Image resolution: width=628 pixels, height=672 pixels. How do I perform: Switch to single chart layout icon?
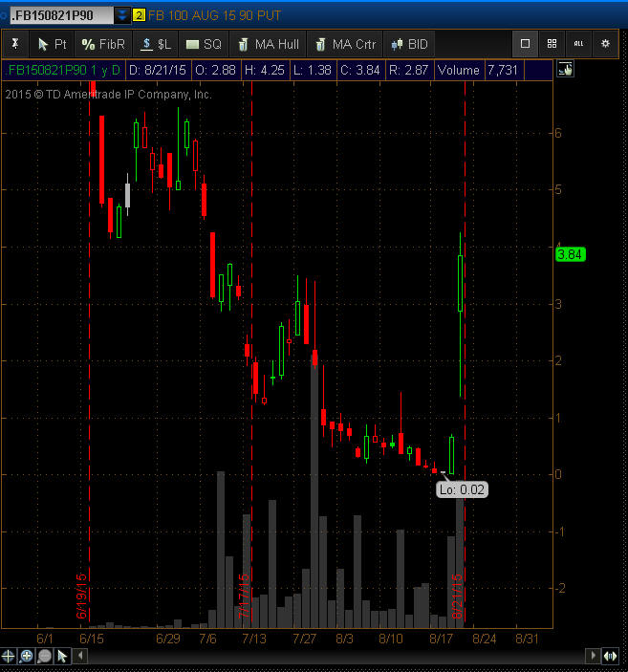coord(525,44)
